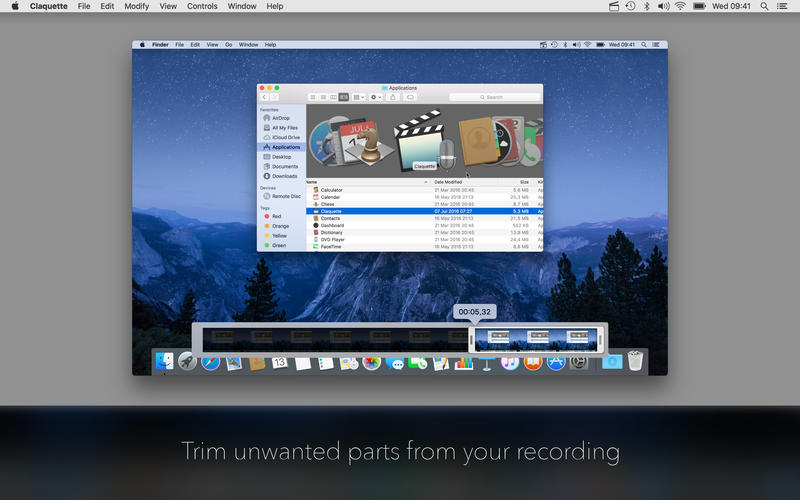Open the Window menu in top menu bar

point(242,6)
